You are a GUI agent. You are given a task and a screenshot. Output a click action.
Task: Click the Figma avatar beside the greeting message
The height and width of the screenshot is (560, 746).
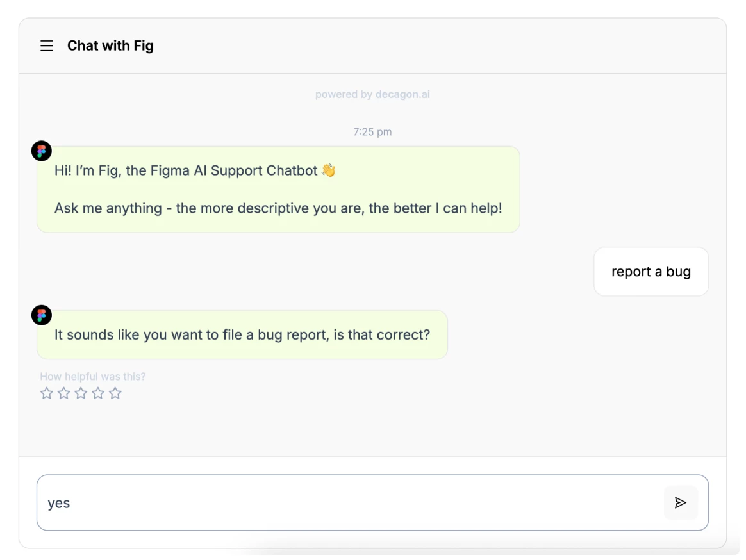tap(42, 151)
